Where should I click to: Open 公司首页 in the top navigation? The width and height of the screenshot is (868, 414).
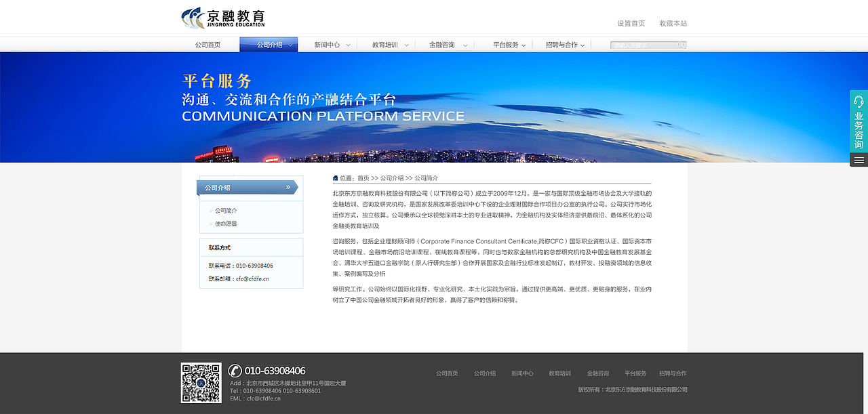tap(208, 45)
